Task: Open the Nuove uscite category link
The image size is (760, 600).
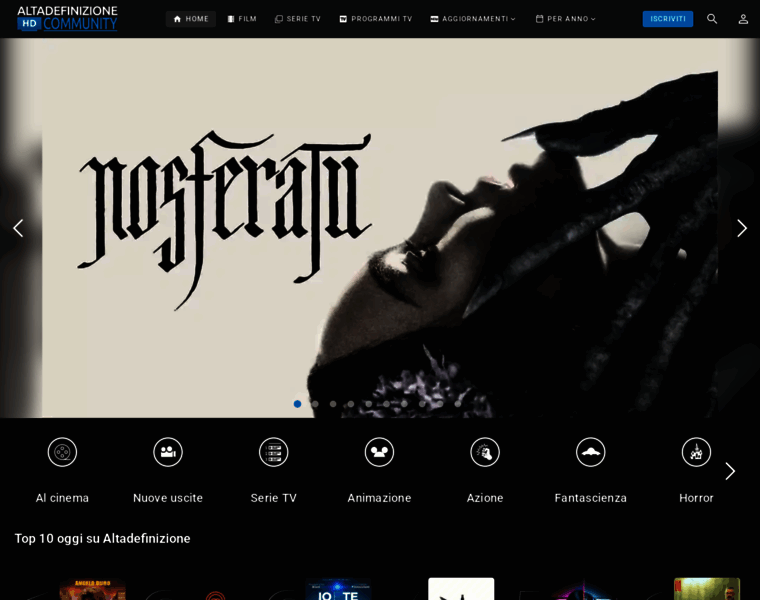Action: (168, 498)
